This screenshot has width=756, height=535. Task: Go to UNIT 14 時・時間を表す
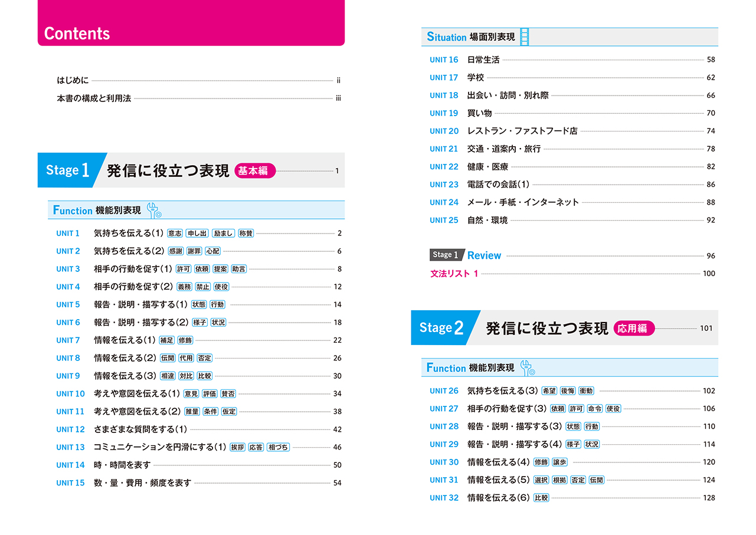tap(199, 465)
